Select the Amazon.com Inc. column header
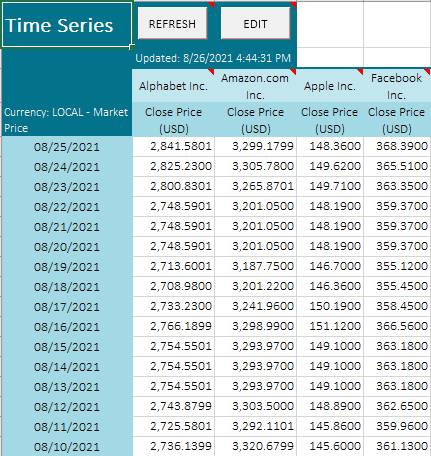This screenshot has height=456, width=431. [255, 86]
